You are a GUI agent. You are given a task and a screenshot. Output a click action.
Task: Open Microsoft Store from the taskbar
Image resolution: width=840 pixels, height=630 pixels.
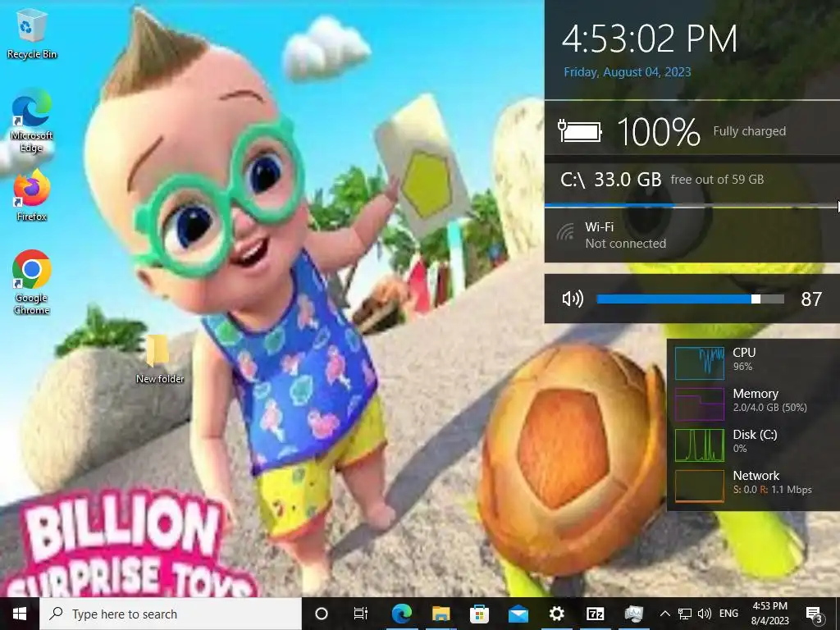point(479,614)
